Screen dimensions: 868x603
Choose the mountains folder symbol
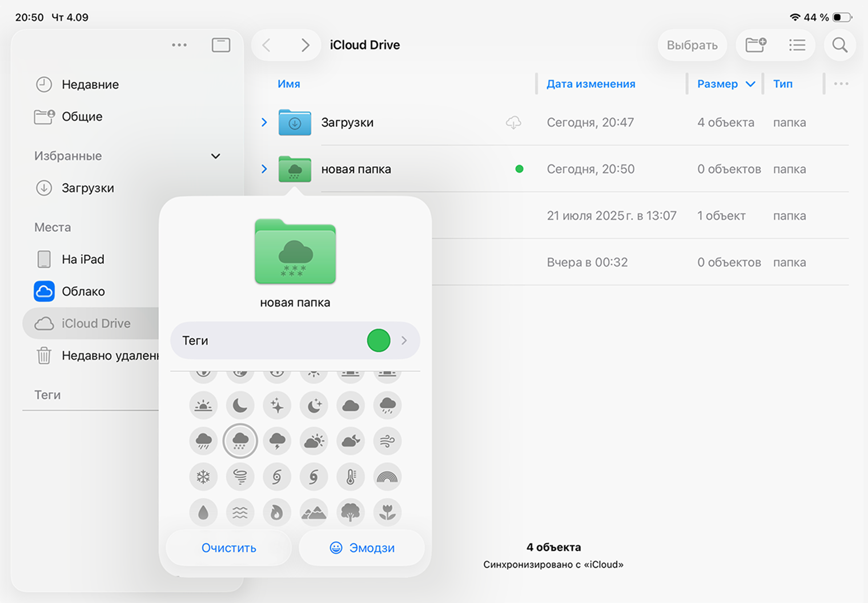tap(314, 513)
